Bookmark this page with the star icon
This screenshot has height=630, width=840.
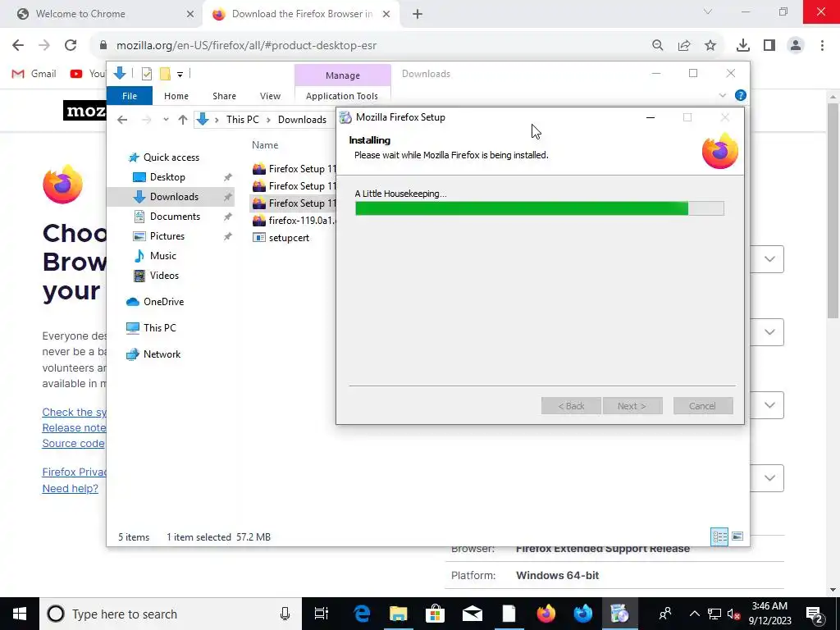click(x=710, y=46)
